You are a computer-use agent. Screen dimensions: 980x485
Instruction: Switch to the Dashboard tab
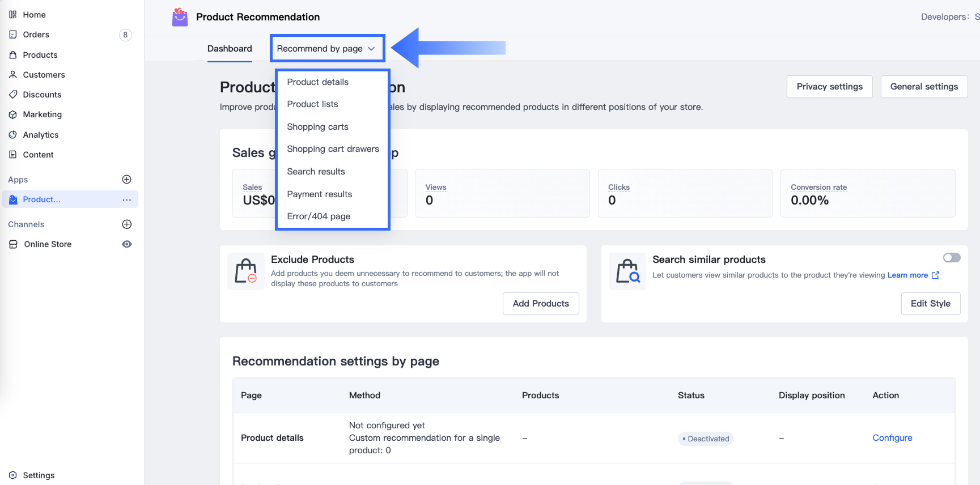pos(230,49)
